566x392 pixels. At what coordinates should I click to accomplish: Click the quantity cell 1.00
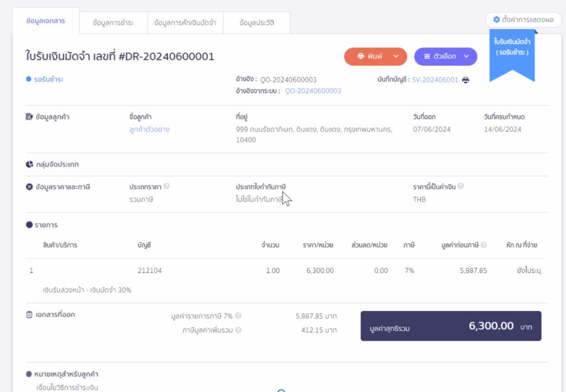pos(273,271)
